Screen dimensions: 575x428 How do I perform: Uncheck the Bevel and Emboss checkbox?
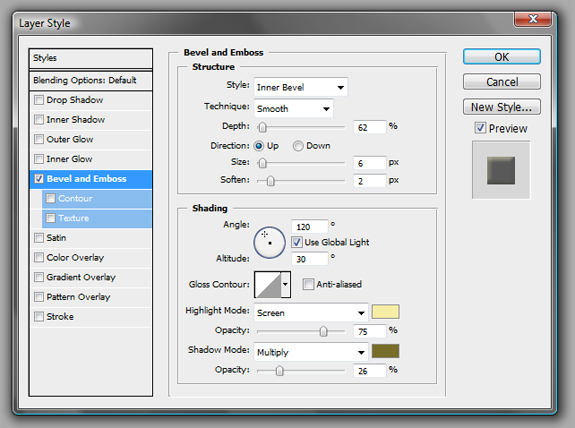[39, 179]
